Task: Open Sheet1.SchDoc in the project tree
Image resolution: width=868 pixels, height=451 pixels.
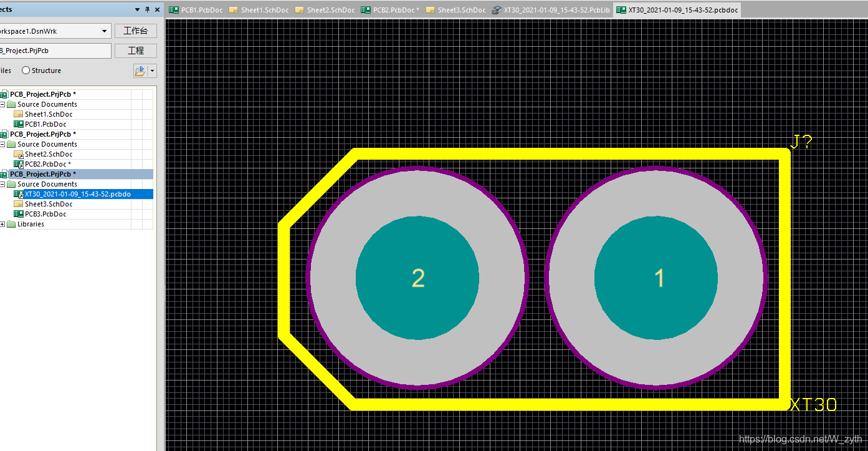Action: click(x=48, y=114)
